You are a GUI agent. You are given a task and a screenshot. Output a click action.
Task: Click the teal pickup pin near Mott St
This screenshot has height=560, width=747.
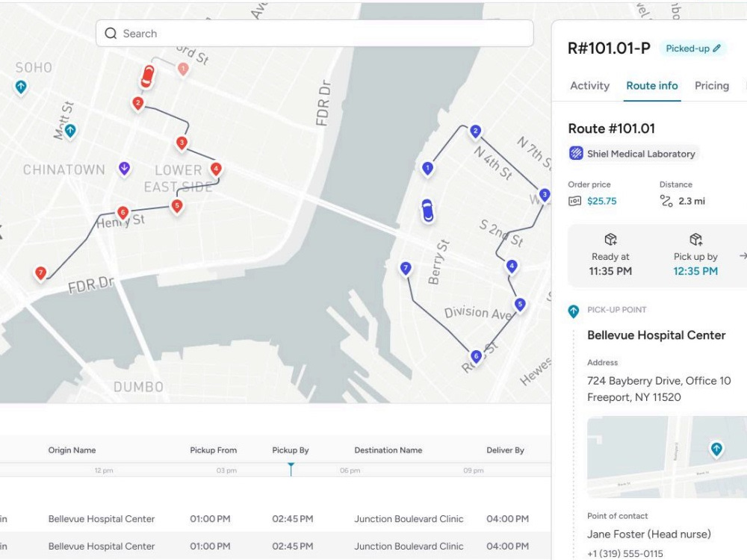click(x=70, y=131)
